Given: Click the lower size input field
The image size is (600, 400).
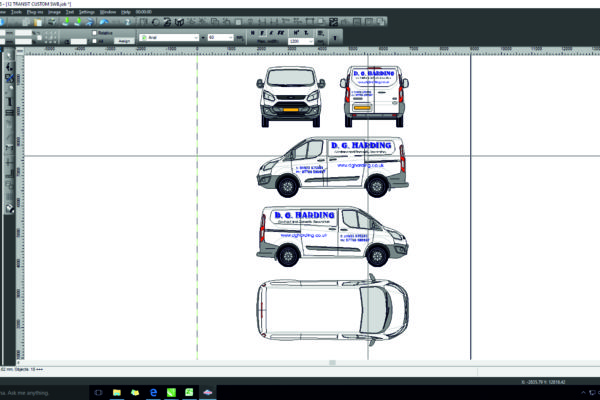Looking at the screenshot, I should click(x=23, y=41).
